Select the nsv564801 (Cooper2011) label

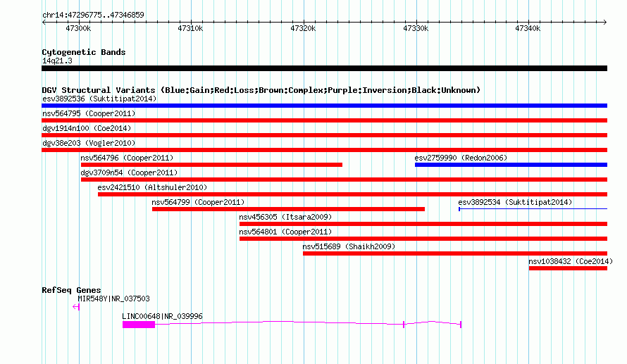click(285, 232)
